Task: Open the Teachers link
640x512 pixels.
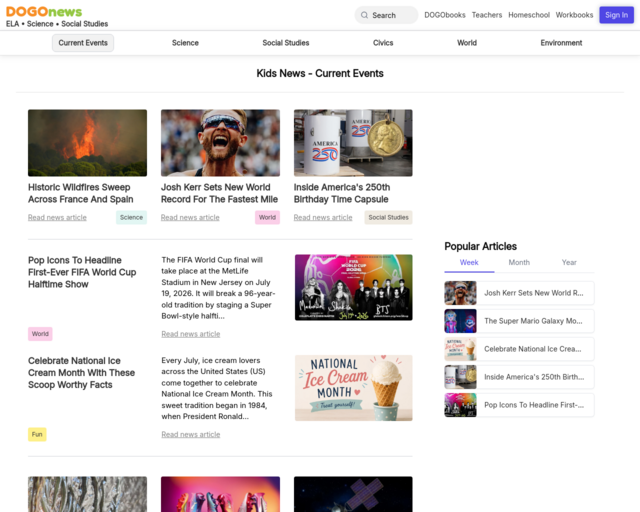Action: coord(487,15)
